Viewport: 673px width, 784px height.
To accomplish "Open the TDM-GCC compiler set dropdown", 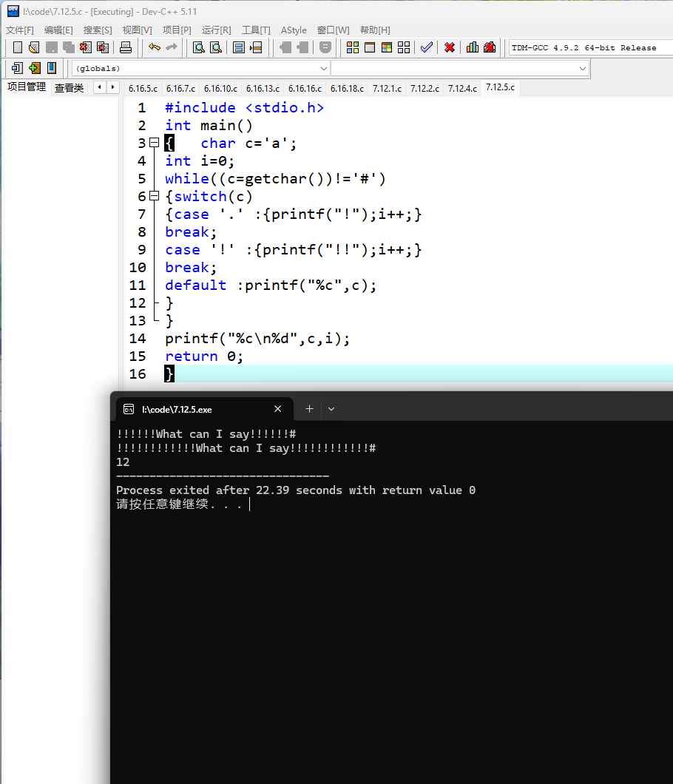I will (591, 48).
